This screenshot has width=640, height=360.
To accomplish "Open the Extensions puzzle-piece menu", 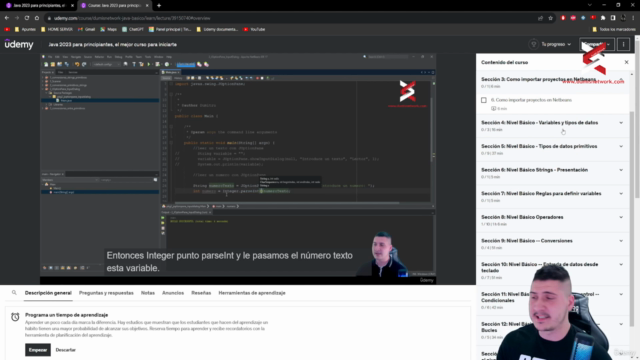I will tap(603, 18).
